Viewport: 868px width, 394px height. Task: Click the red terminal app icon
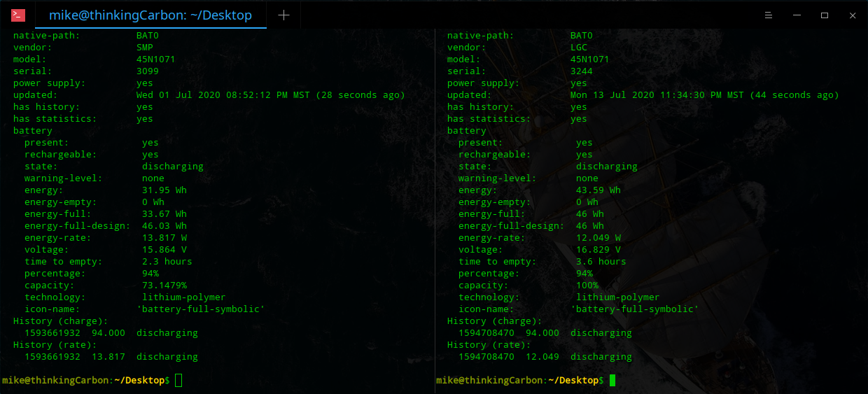click(x=18, y=15)
